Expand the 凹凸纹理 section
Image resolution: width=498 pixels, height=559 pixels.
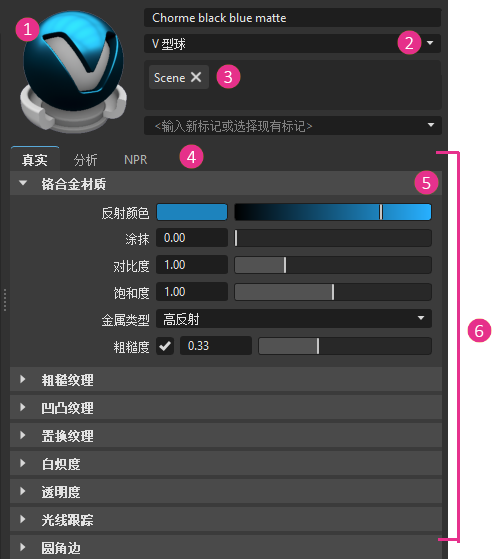click(x=226, y=407)
